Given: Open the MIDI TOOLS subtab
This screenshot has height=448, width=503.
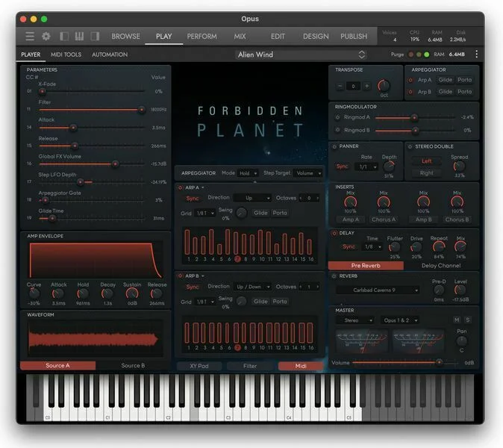Looking at the screenshot, I should 66,55.
